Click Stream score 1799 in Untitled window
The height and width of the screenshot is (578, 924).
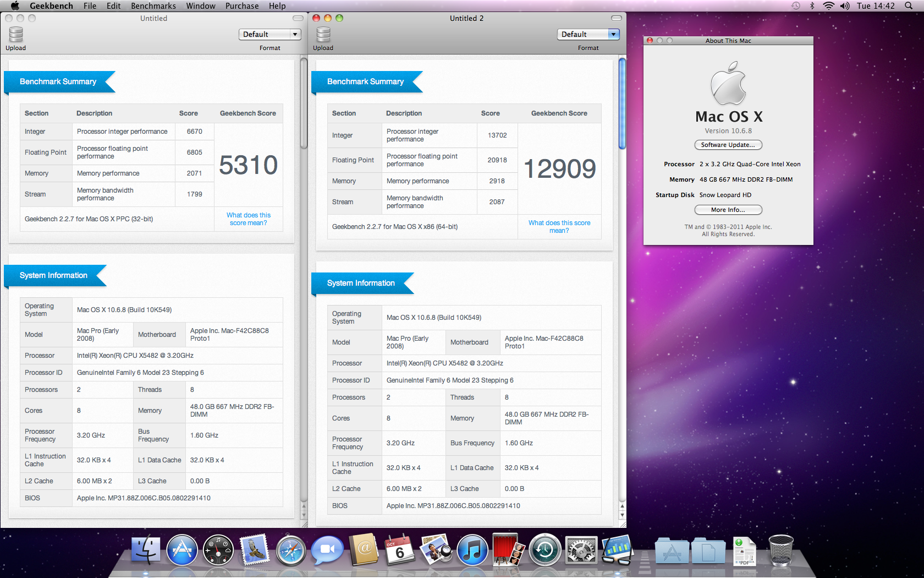pos(195,194)
